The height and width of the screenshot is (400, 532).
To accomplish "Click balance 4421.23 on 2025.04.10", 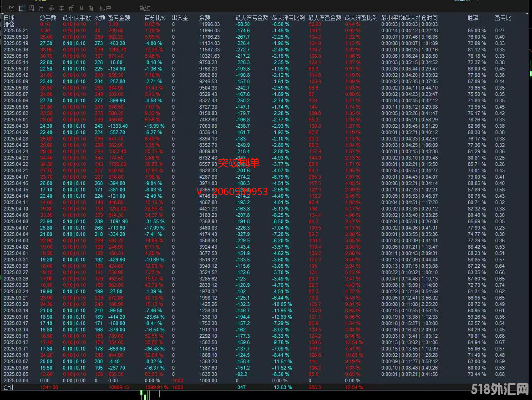I will click(208, 209).
